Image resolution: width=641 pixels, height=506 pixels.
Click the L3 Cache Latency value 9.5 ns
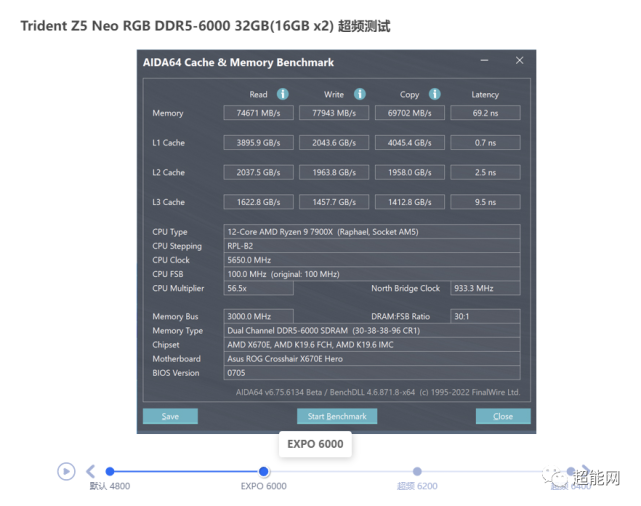click(x=485, y=202)
